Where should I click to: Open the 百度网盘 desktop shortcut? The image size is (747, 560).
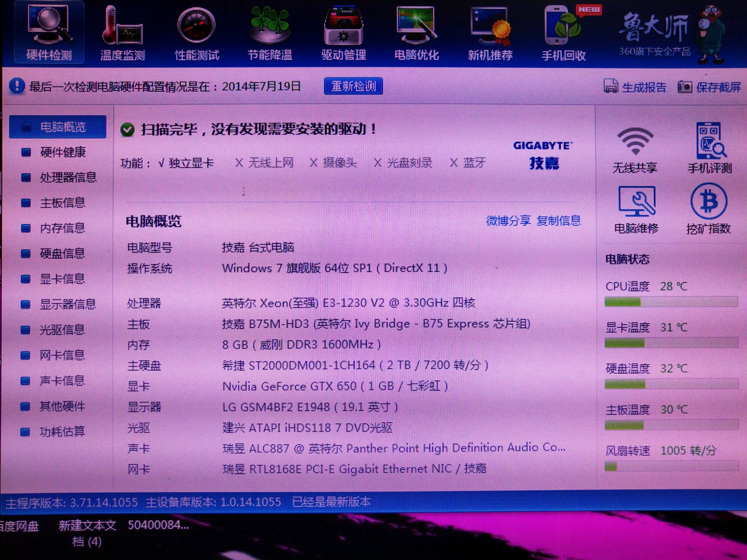(19, 526)
